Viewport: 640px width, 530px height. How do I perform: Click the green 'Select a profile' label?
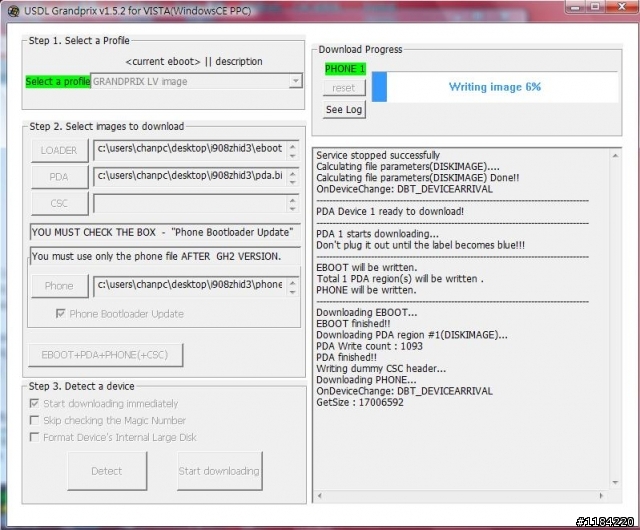[58, 81]
